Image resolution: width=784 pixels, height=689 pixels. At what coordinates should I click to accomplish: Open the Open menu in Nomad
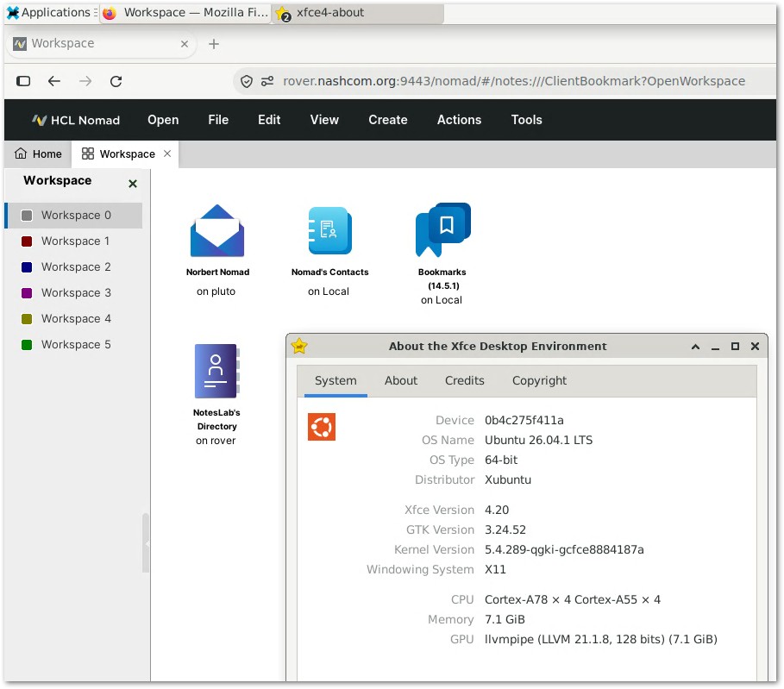[x=163, y=120]
